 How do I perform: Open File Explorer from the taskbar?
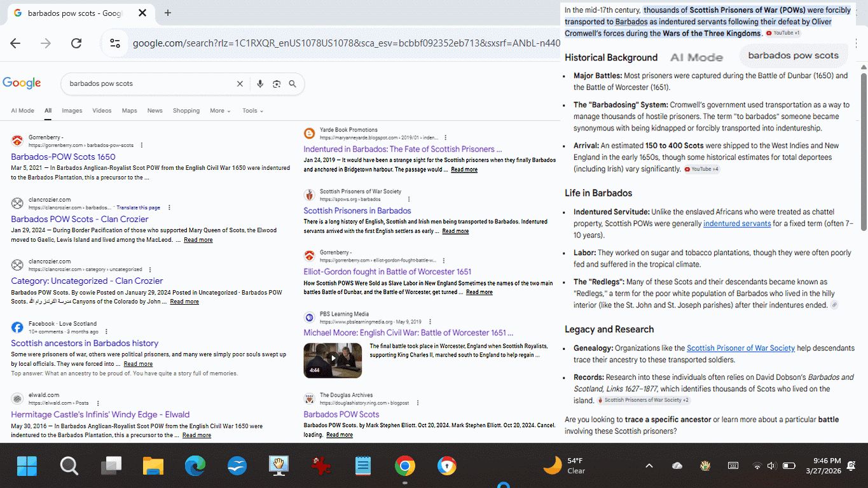[x=153, y=466]
